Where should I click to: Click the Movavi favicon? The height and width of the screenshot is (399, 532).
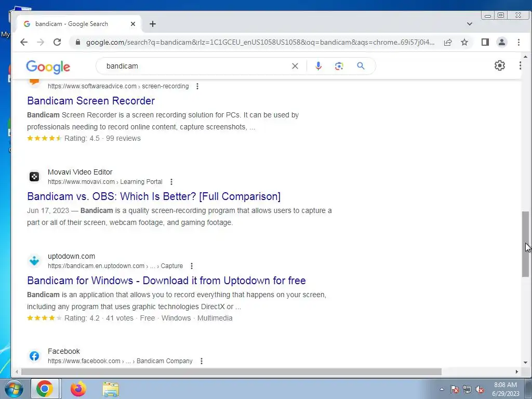tap(34, 177)
